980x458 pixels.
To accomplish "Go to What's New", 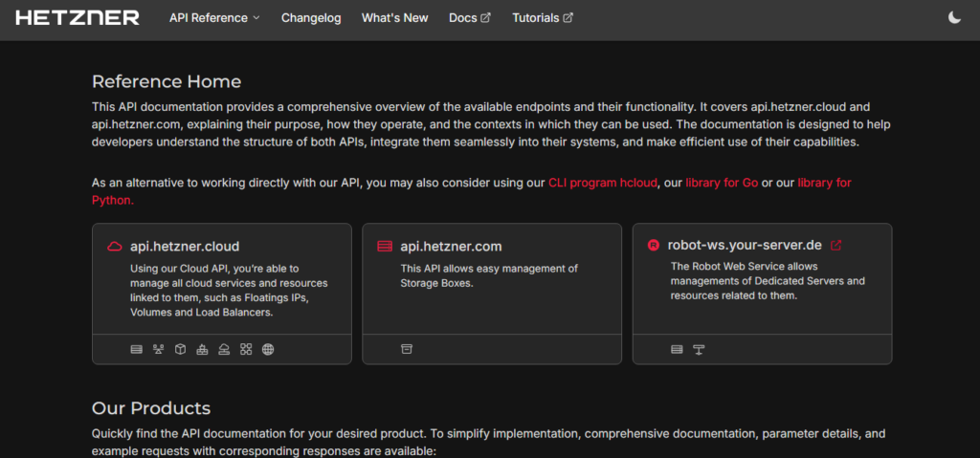I will (x=395, y=18).
